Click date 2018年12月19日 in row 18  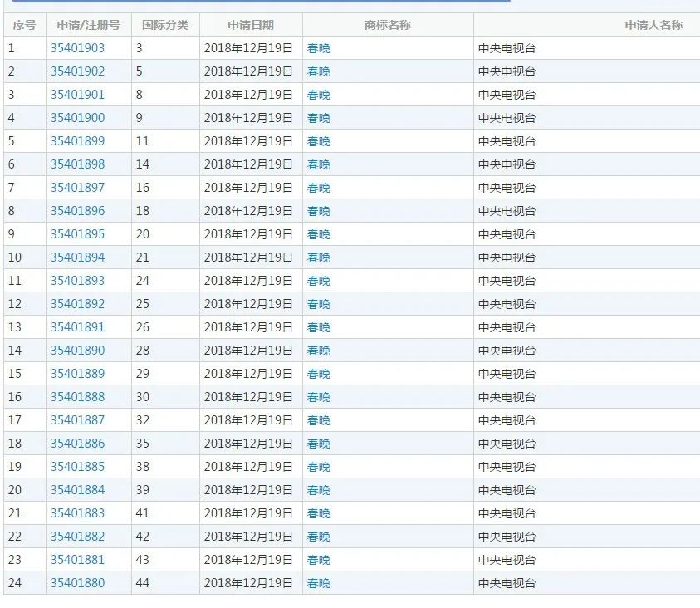click(x=248, y=443)
